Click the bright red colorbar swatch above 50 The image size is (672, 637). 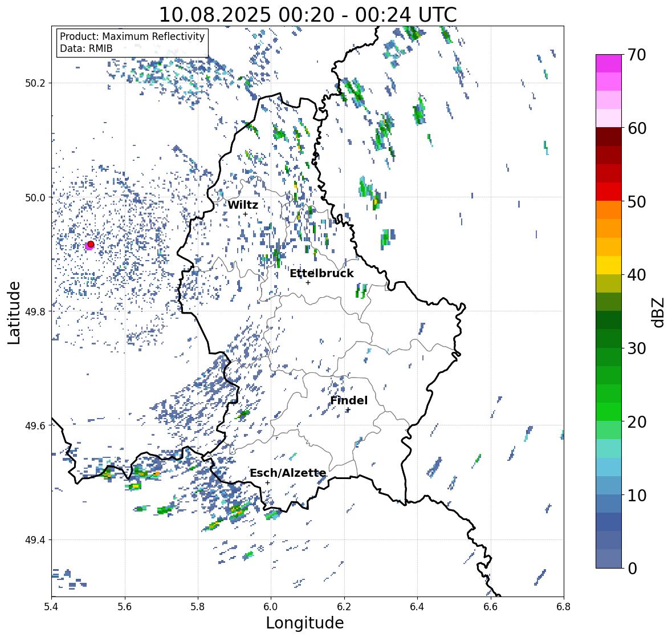click(609, 192)
